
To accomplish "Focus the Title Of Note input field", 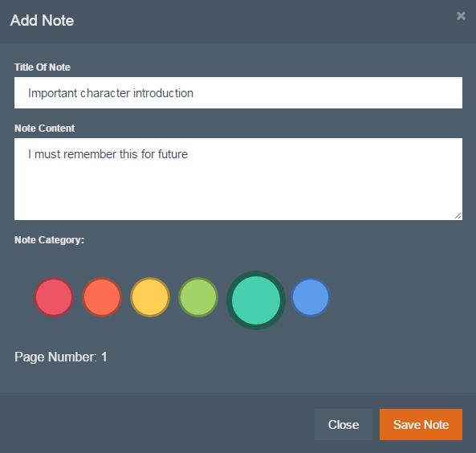I will (x=238, y=92).
